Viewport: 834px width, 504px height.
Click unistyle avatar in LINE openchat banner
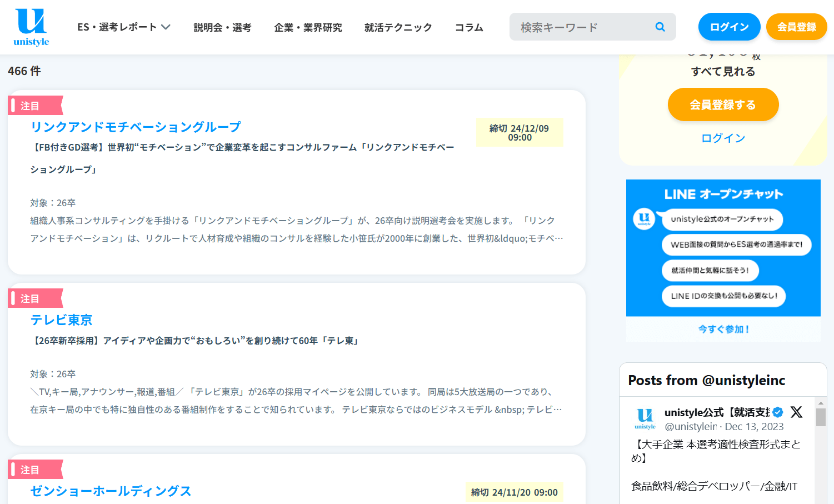point(644,218)
